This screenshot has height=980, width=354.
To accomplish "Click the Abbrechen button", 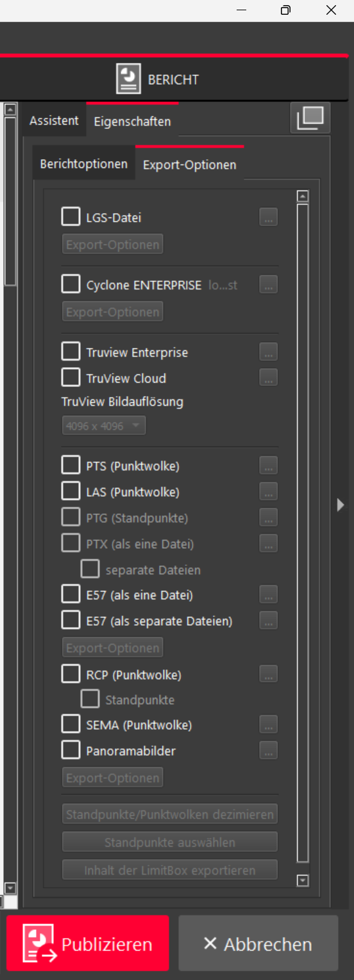I will (258, 943).
